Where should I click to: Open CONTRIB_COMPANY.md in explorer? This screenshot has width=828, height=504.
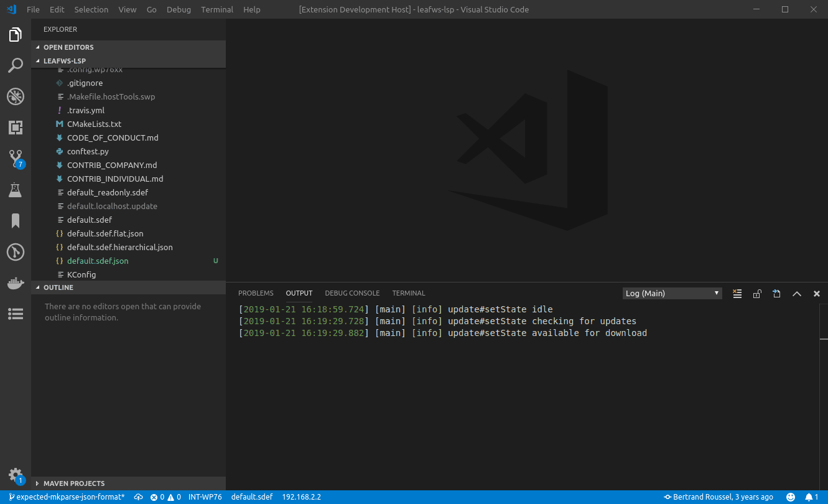(x=128, y=165)
